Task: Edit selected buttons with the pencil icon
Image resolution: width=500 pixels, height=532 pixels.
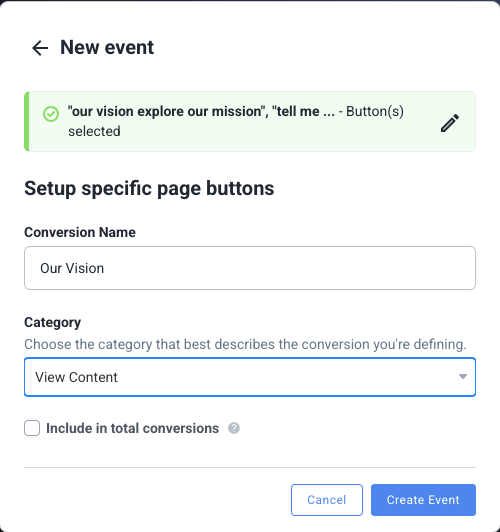Action: [450, 123]
